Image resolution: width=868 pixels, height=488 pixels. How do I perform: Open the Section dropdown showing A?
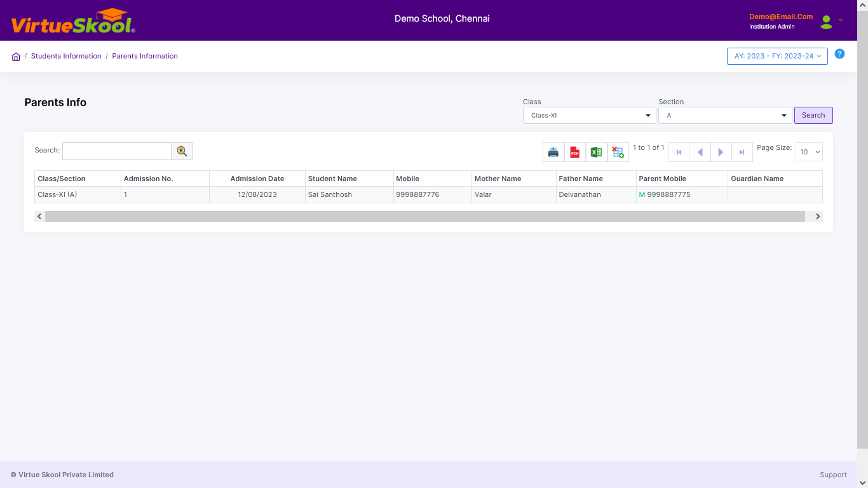725,116
